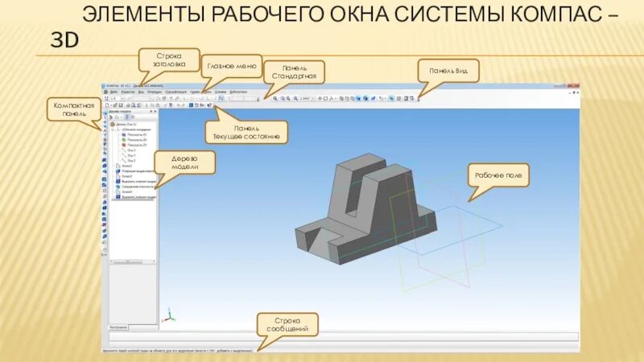Viewport: 644px width, 362px height.
Task: Switch to wireframe display mode icon
Action: (341, 98)
